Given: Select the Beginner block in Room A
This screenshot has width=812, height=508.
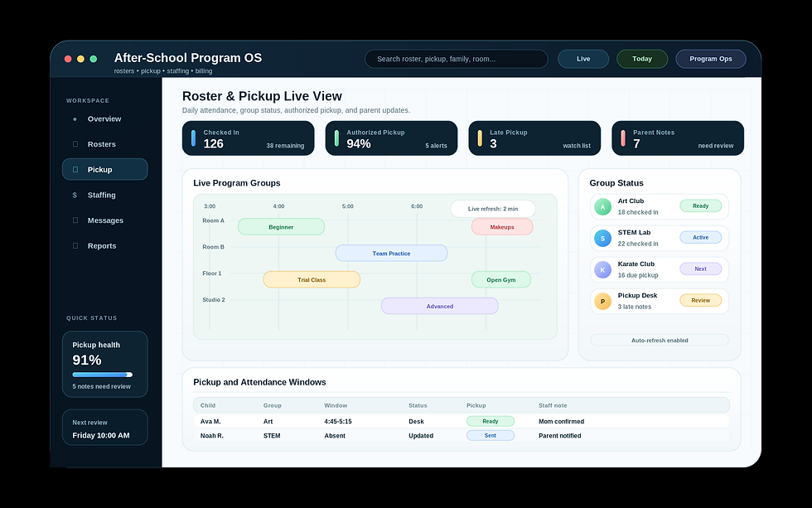Looking at the screenshot, I should 281,227.
